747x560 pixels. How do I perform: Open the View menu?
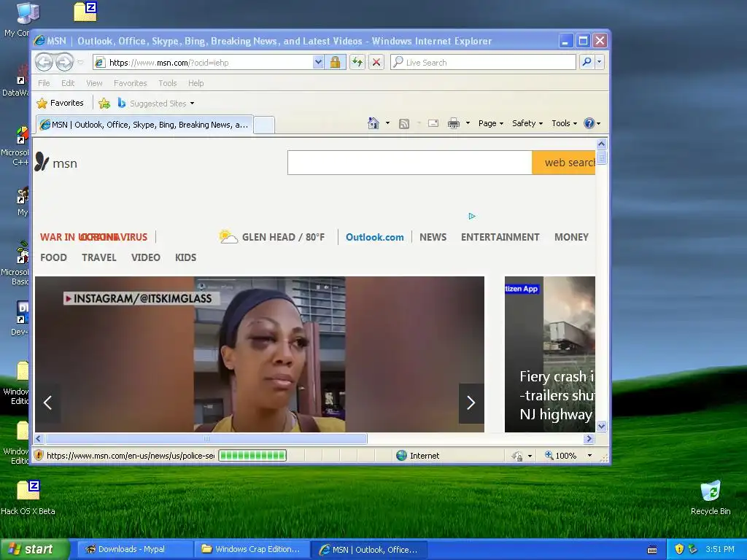click(x=94, y=83)
